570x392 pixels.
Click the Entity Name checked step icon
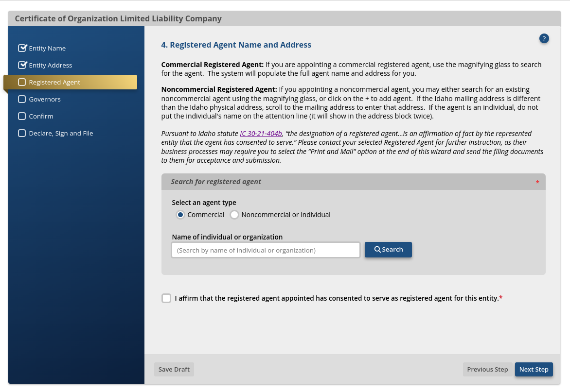coord(22,48)
